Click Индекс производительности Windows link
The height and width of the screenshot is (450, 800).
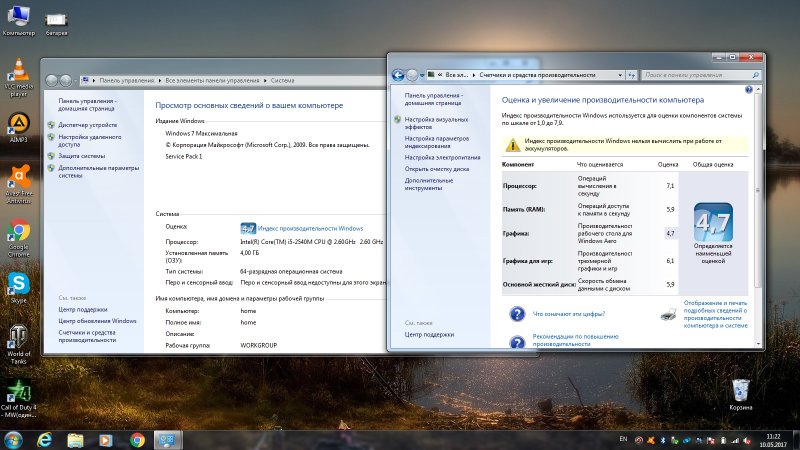point(310,228)
